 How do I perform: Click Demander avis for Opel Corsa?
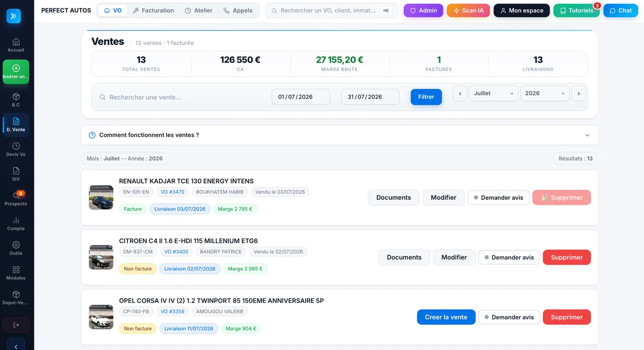pyautogui.click(x=509, y=317)
